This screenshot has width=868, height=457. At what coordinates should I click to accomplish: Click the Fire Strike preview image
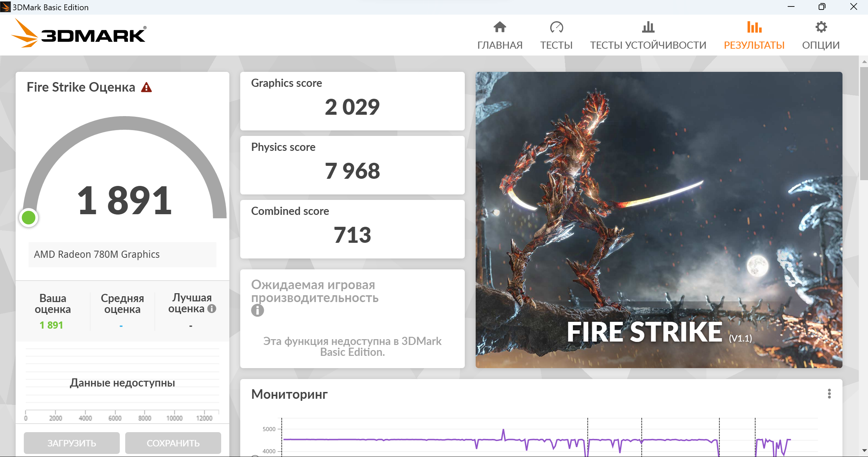tap(658, 220)
